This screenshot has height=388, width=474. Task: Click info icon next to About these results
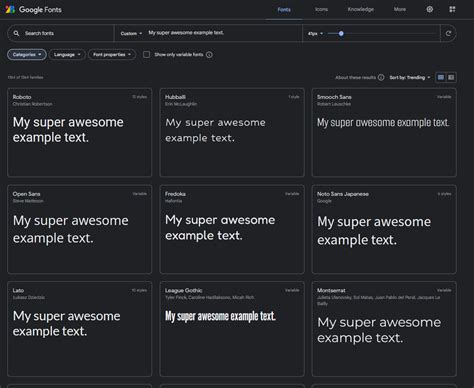pyautogui.click(x=381, y=77)
